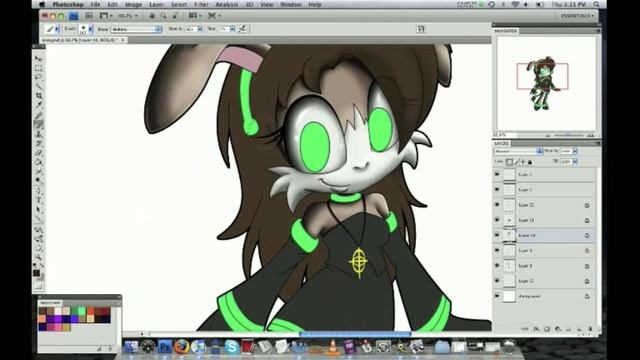Select the Pen tool
The image size is (640, 360).
pyautogui.click(x=38, y=191)
